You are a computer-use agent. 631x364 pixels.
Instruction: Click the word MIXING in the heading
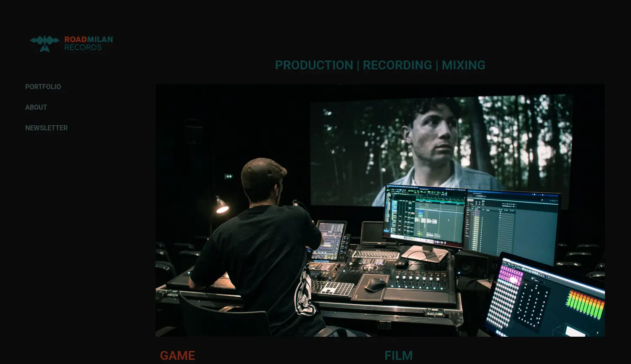click(x=463, y=65)
